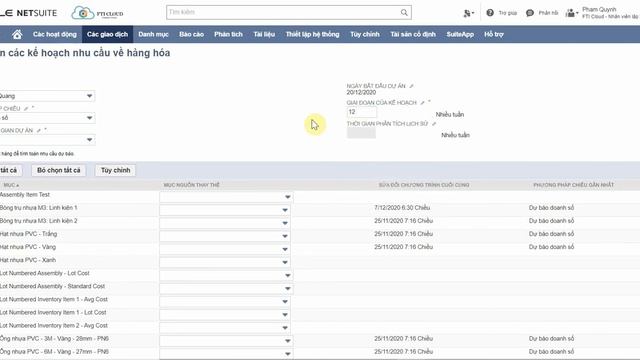Click 'Lot Numbered Assembly - Standard Cost' item name
Screen dimensions: 640x360
click(52, 286)
